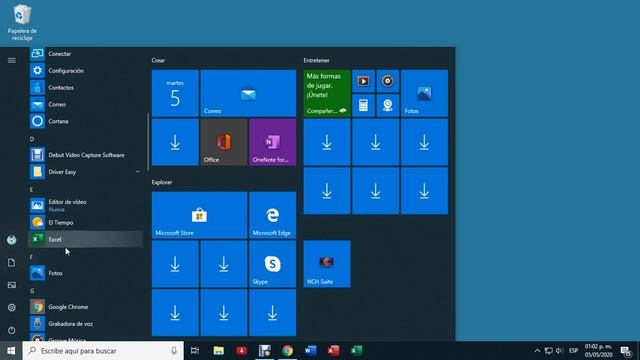This screenshot has height=360, width=640.
Task: Open the Groove Música small tile
Action: click(388, 81)
